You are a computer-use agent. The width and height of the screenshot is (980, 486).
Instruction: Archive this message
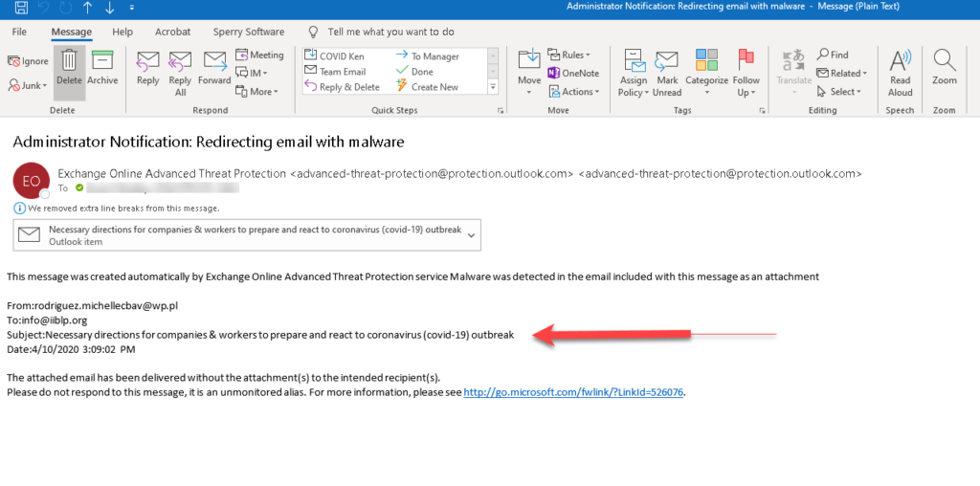click(102, 67)
